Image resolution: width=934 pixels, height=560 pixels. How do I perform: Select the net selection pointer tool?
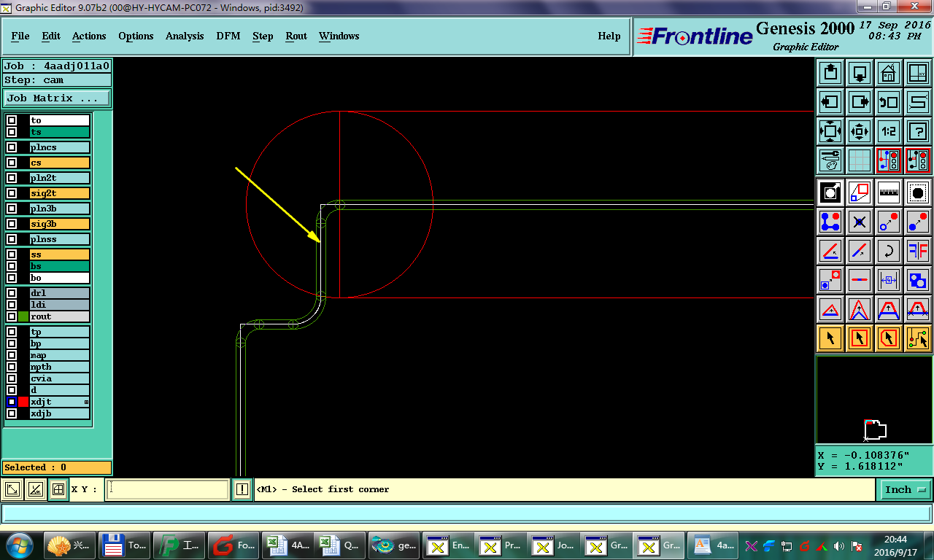click(x=917, y=338)
